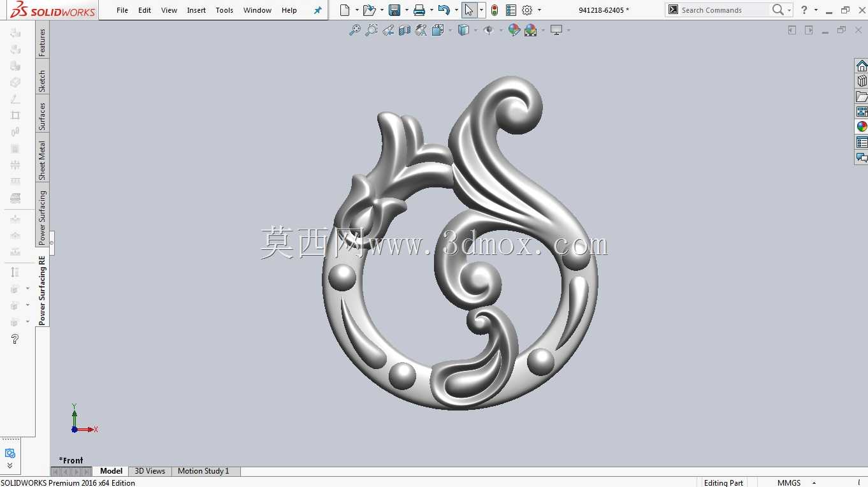Click the Search Commands input field
The height and width of the screenshot is (487, 868).
[x=724, y=10]
